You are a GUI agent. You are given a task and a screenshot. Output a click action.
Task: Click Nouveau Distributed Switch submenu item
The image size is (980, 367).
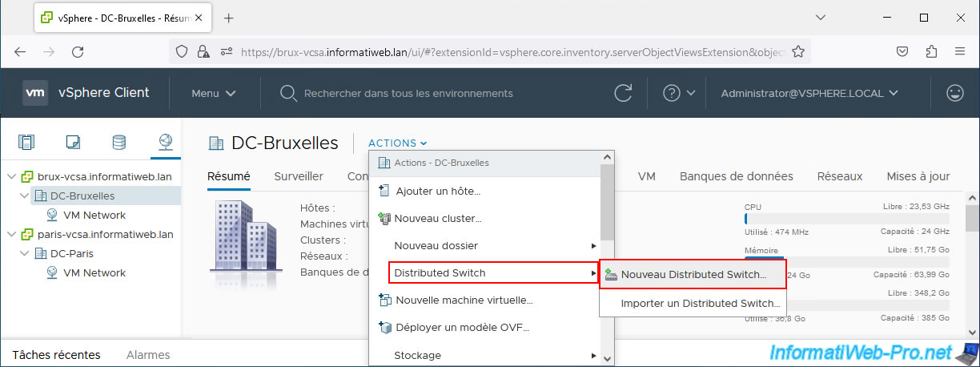pos(693,273)
